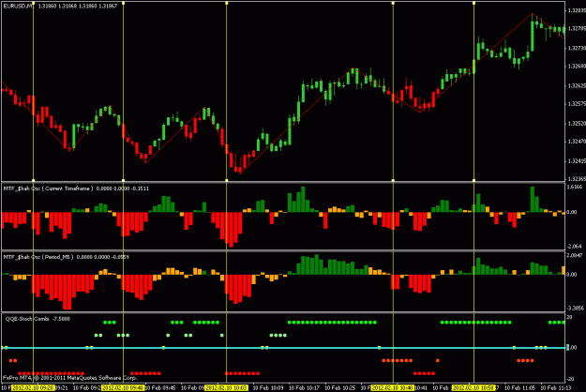Click the 10 Feb 11:05 time axis label

[x=519, y=388]
